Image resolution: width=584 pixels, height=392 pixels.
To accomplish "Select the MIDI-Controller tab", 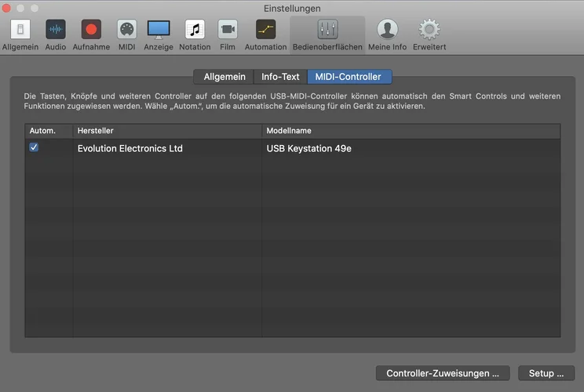I will tap(349, 77).
